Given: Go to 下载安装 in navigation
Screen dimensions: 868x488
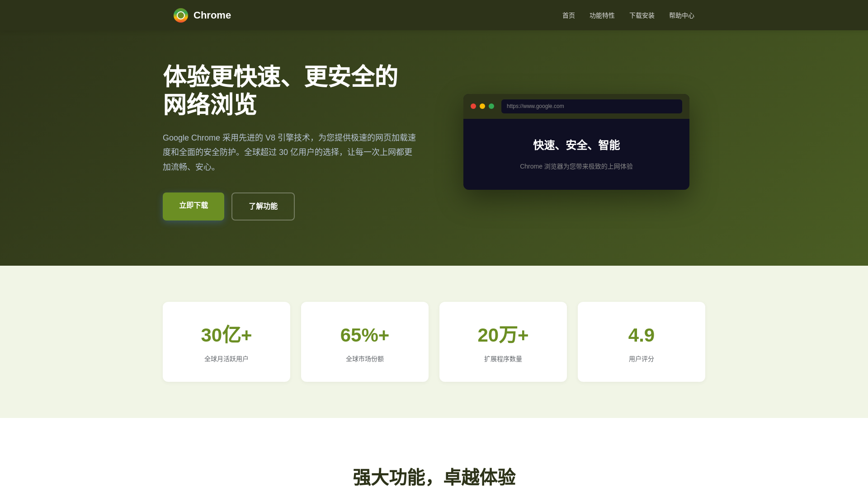Looking at the screenshot, I should 642,15.
